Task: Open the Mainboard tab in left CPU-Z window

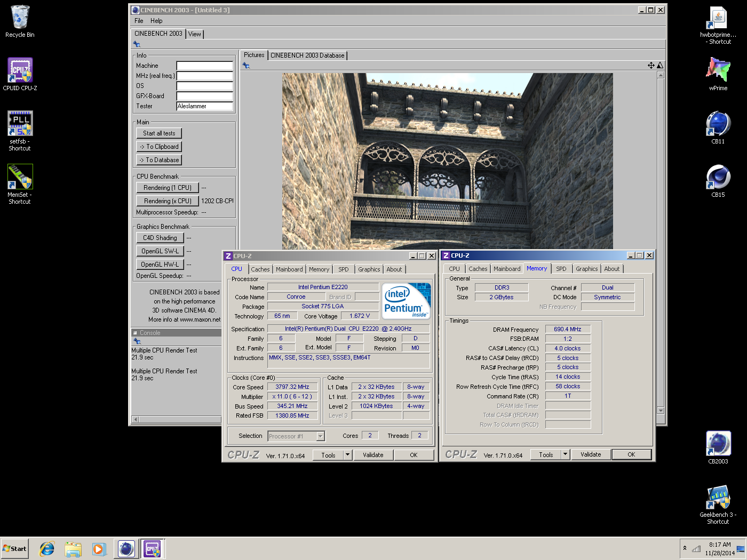Action: click(289, 269)
